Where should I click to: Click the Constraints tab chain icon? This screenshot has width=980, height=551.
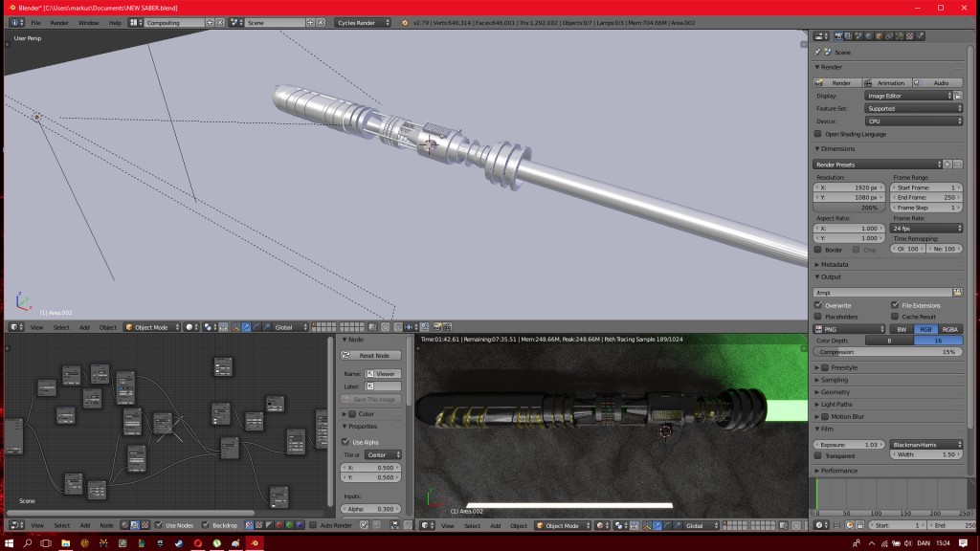click(889, 35)
